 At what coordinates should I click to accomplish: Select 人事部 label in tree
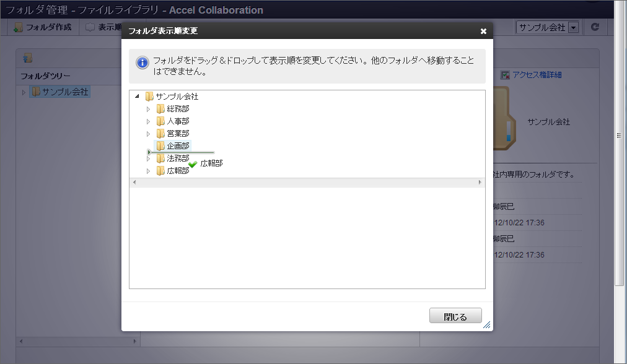(178, 121)
